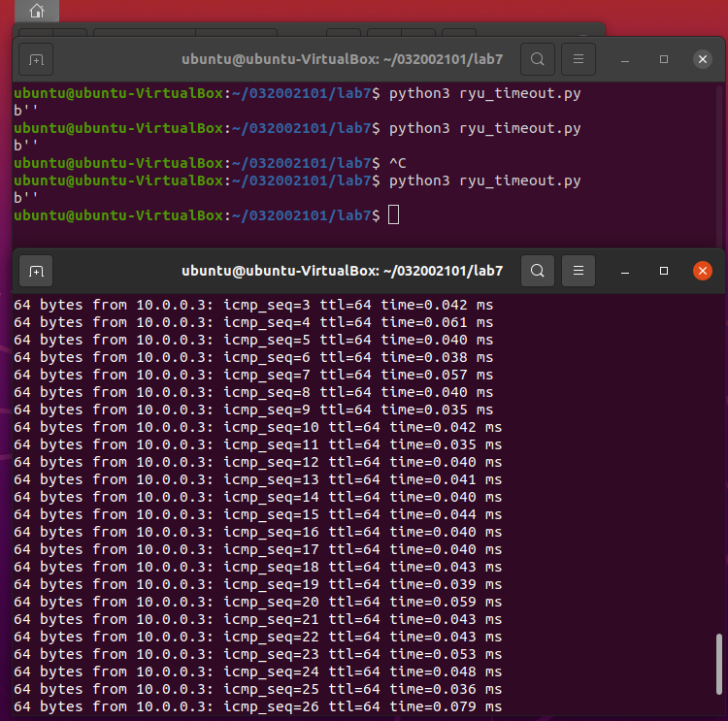Open hamburger menu in bottom terminal window

tap(579, 271)
